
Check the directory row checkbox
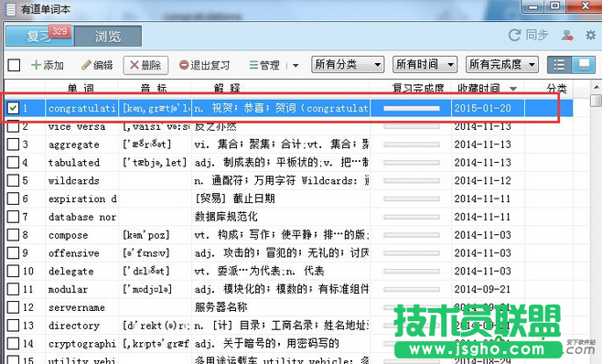pyautogui.click(x=13, y=326)
